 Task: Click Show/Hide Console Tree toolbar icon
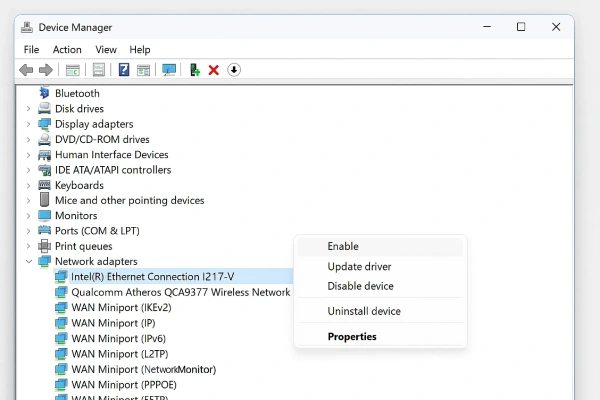point(72,70)
